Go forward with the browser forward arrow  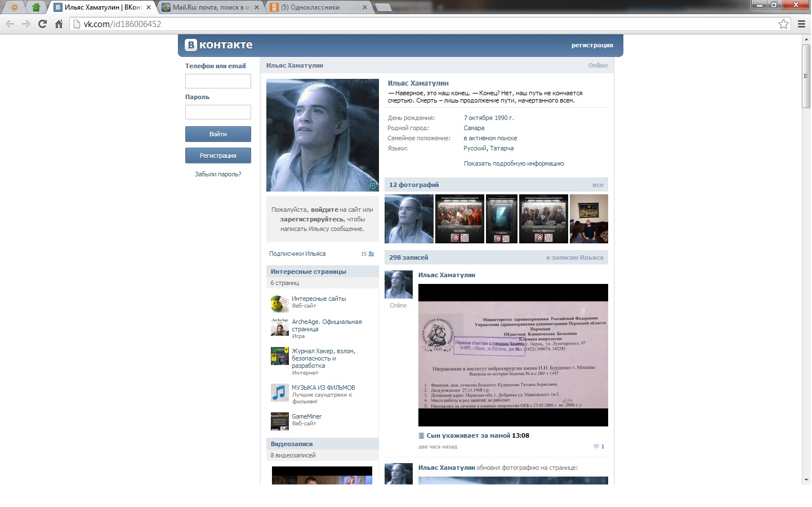tap(26, 24)
